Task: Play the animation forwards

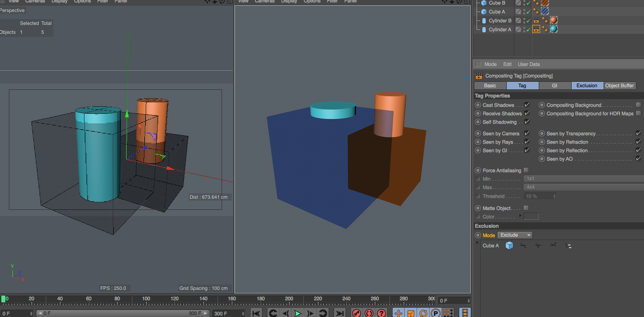Action: tap(298, 313)
